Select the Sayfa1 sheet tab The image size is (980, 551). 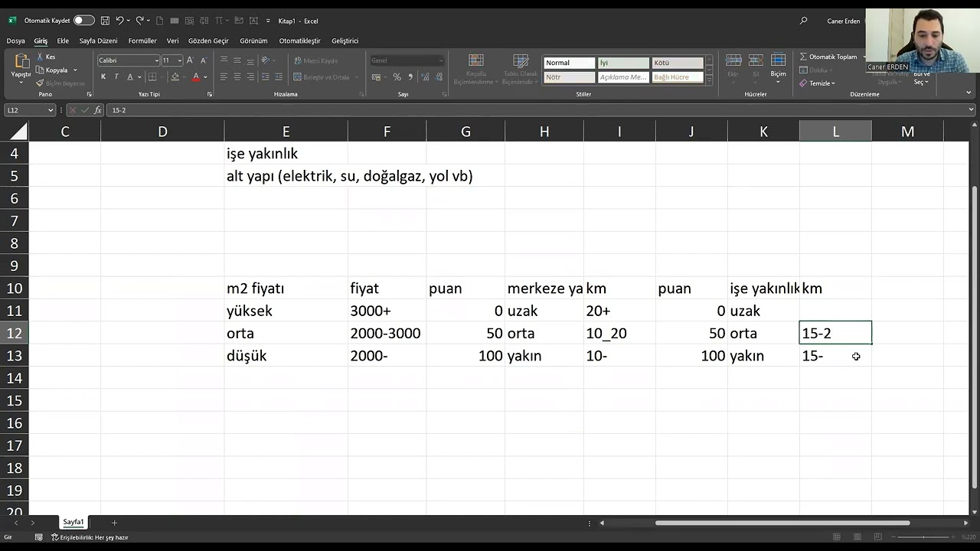click(73, 522)
